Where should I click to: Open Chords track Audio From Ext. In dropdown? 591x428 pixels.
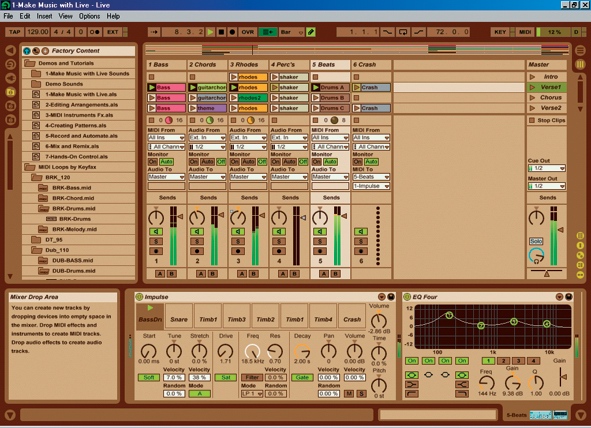pyautogui.click(x=207, y=138)
